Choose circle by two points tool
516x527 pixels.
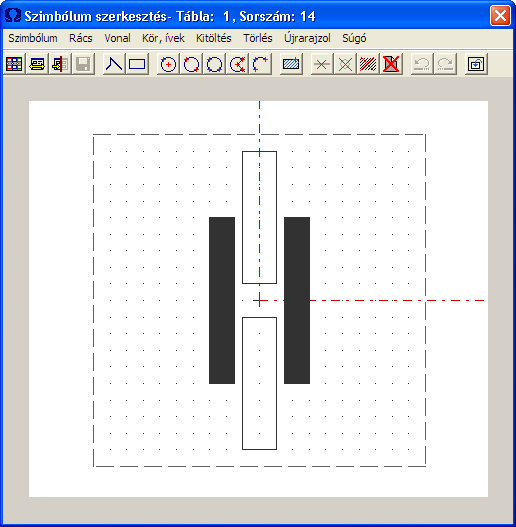click(x=191, y=64)
